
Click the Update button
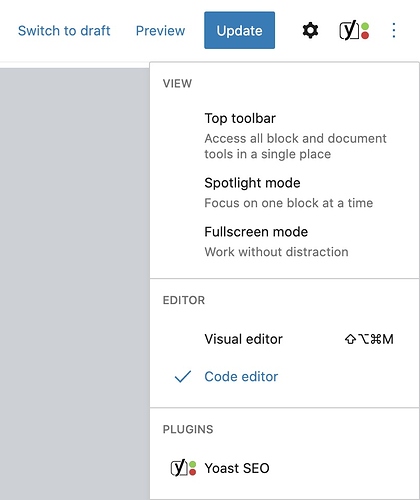[239, 30]
